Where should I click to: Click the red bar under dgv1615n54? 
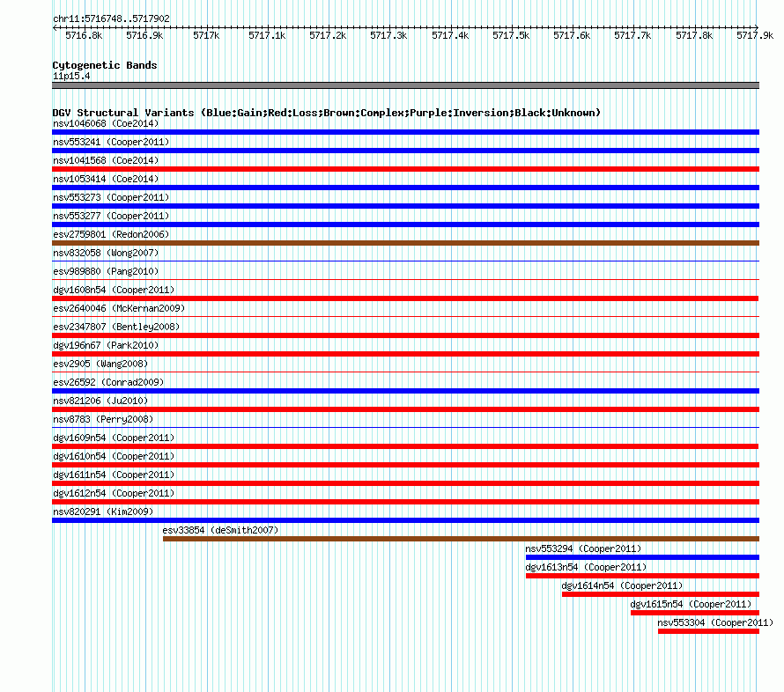[x=695, y=613]
